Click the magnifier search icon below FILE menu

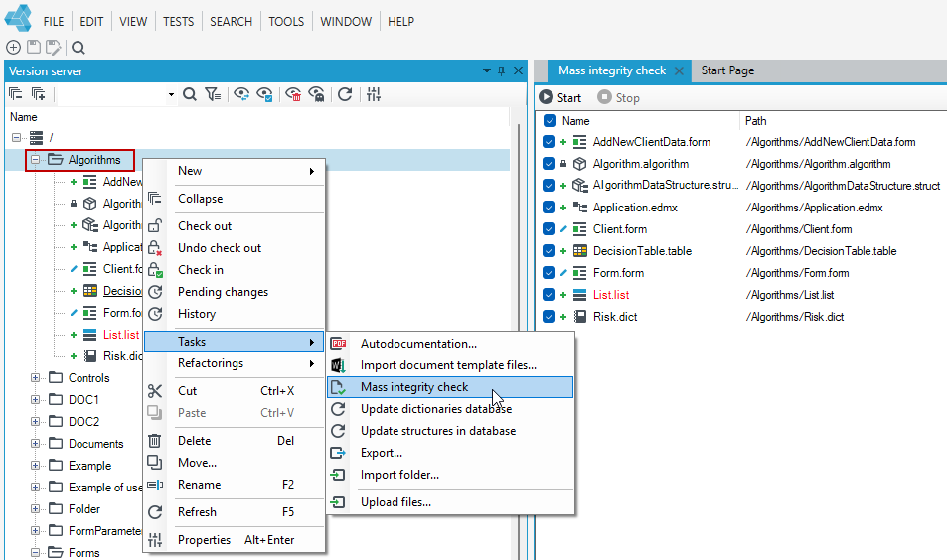(x=78, y=47)
